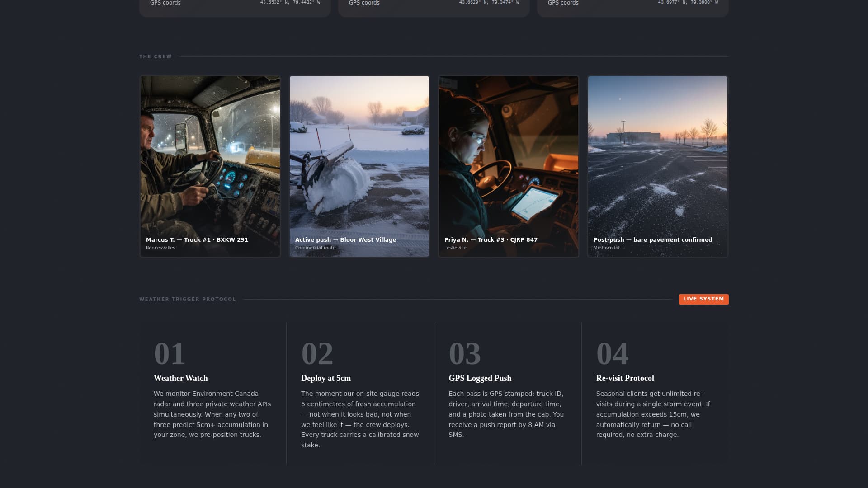Select the number 02 step marker
Image resolution: width=868 pixels, height=488 pixels.
pos(317,354)
